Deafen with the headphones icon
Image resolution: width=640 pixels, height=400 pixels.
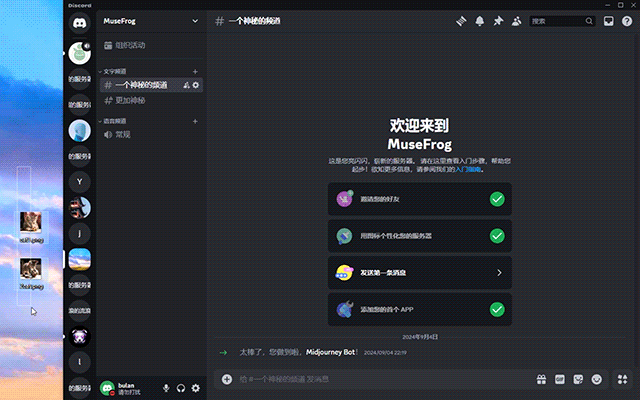click(x=181, y=388)
